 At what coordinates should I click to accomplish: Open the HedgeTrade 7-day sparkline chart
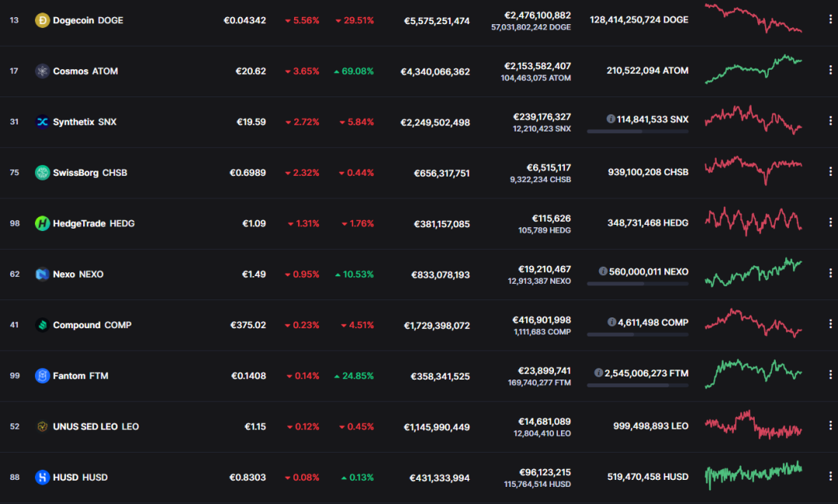pos(753,222)
